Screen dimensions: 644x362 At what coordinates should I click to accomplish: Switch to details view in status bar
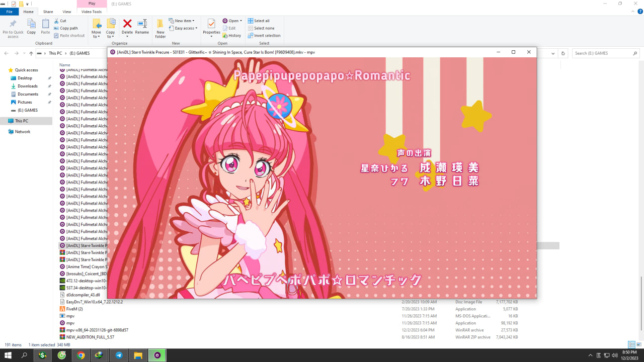tap(631, 345)
